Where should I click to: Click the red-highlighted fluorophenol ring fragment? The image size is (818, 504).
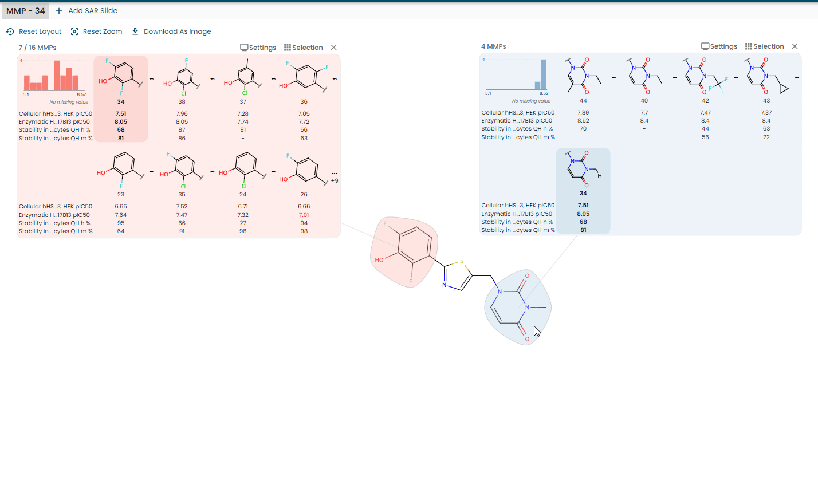404,252
